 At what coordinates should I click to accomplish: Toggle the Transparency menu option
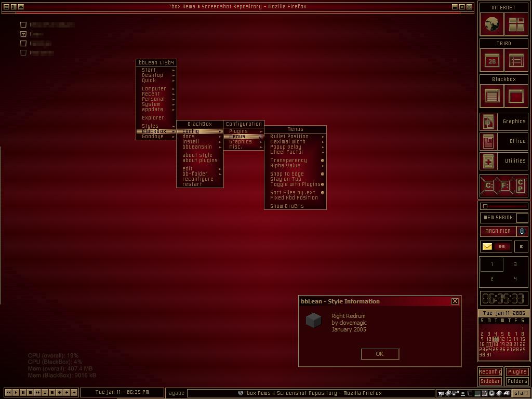pos(295,161)
